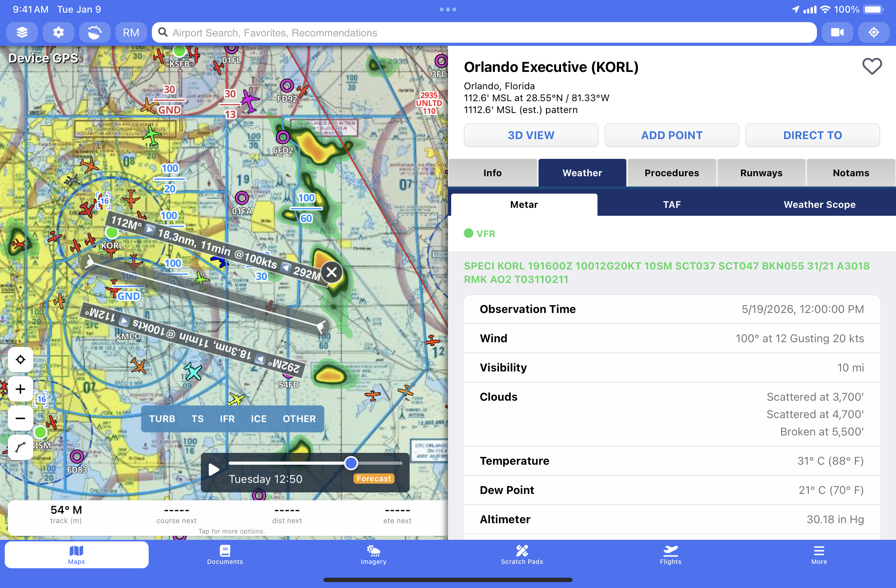Tap the route drawing tool icon
Viewport: 896px width, 588px height.
point(21,447)
